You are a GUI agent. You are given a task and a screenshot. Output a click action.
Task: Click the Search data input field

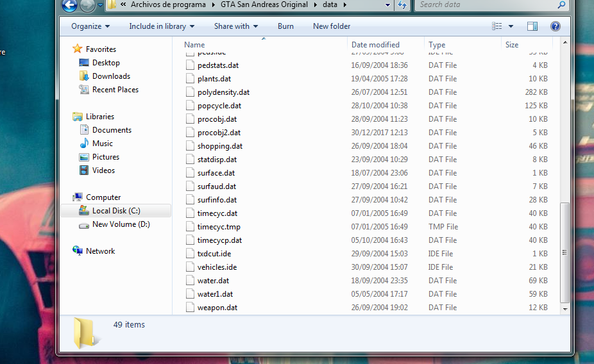point(486,5)
